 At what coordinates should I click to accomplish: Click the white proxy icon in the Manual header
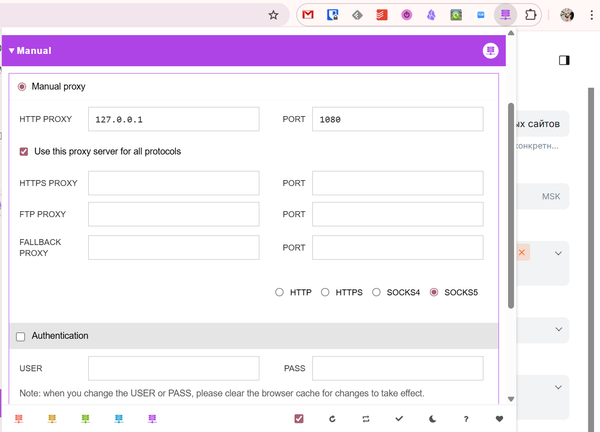pyautogui.click(x=490, y=51)
